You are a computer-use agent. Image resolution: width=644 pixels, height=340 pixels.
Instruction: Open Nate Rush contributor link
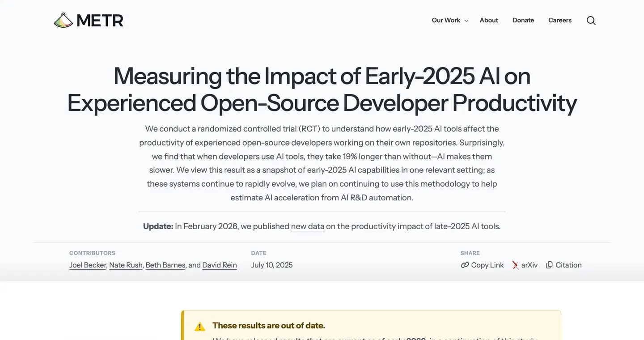(126, 265)
